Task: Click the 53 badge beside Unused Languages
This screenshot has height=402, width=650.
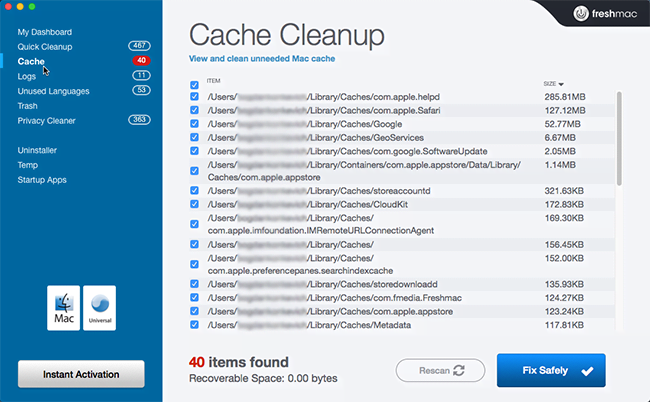Action: [141, 90]
